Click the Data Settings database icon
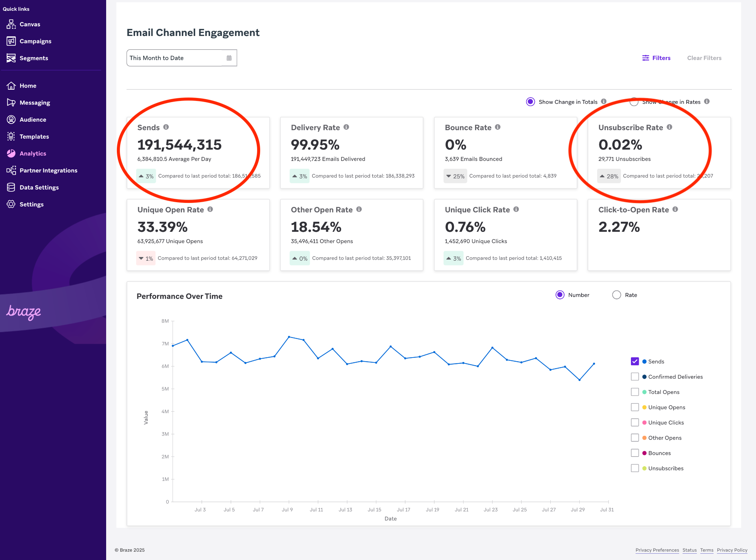 click(11, 187)
